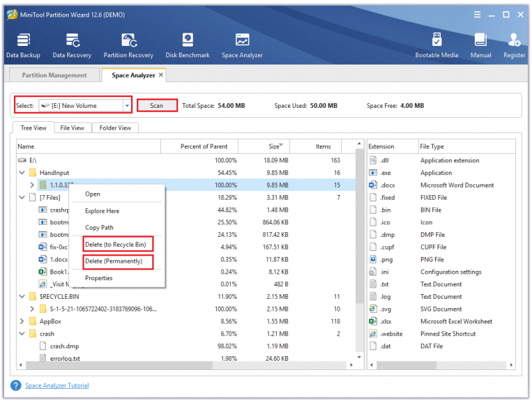Choose Delete (Permanently)
The height and width of the screenshot is (402, 532).
point(118,261)
